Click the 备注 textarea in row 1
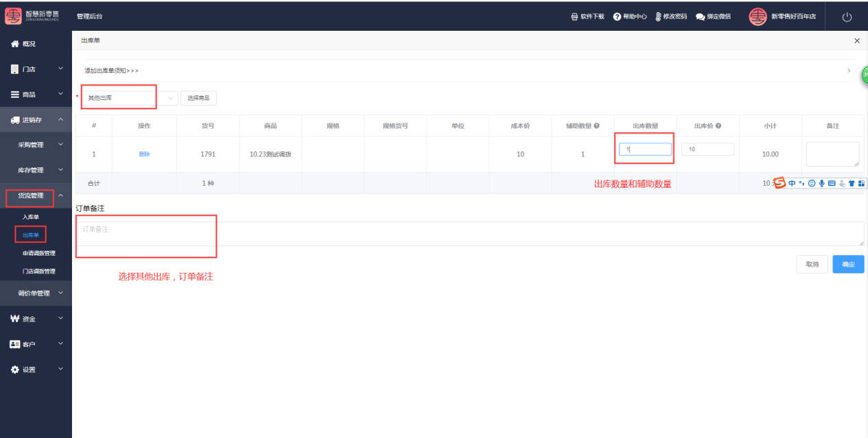The image size is (868, 438). [x=833, y=154]
